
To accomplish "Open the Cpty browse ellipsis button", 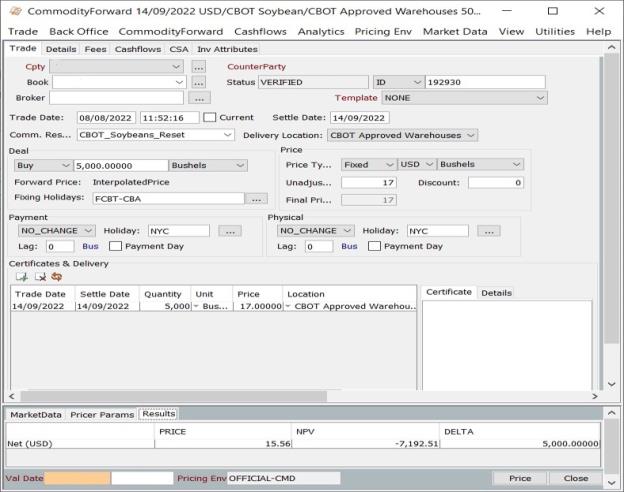I will (x=199, y=66).
